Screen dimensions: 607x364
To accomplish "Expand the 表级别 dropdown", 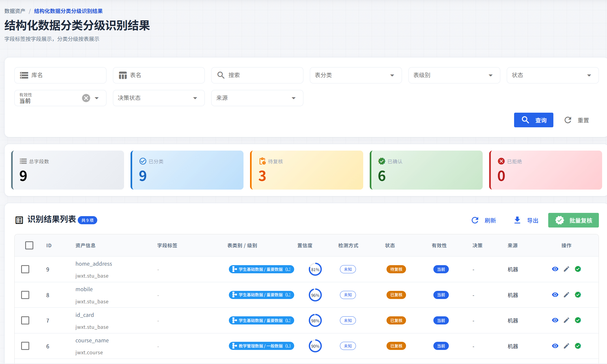I will (454, 75).
